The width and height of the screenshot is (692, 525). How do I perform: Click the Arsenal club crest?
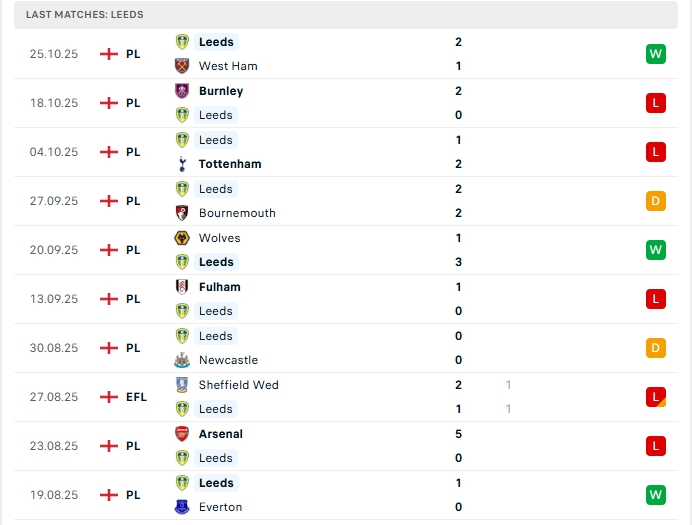pos(182,434)
